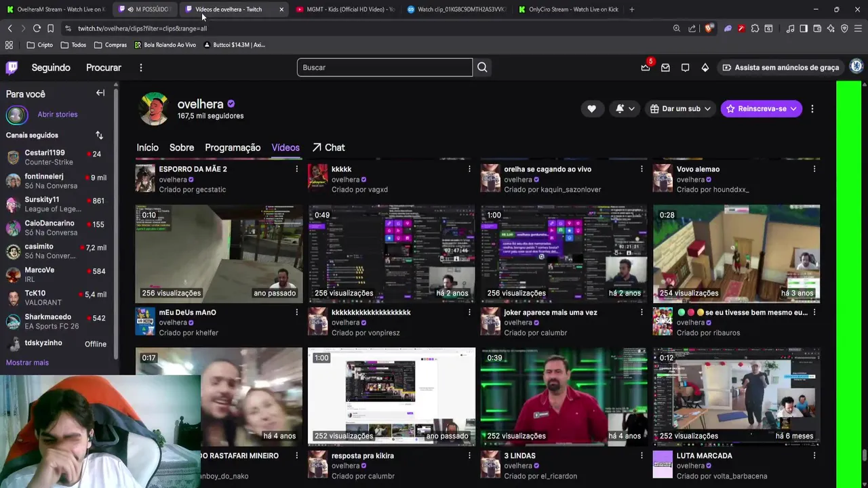Switch to OnlyCiro Stream Kick browser tab
This screenshot has height=488, width=868.
coord(568,9)
